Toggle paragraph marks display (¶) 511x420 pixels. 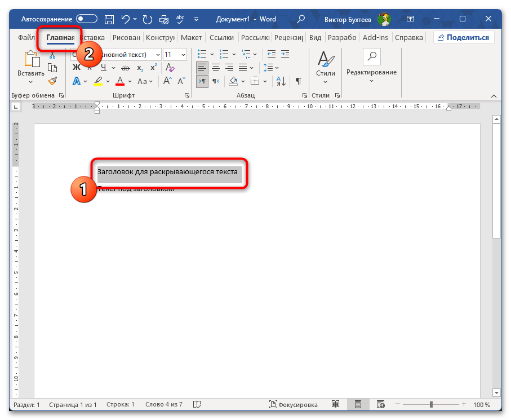(298, 81)
